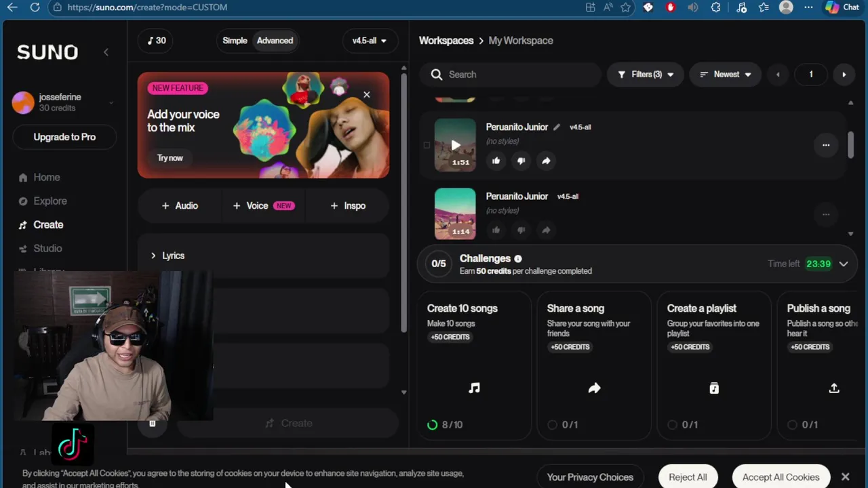868x488 pixels.
Task: Select Create in the sidebar
Action: coord(41,225)
